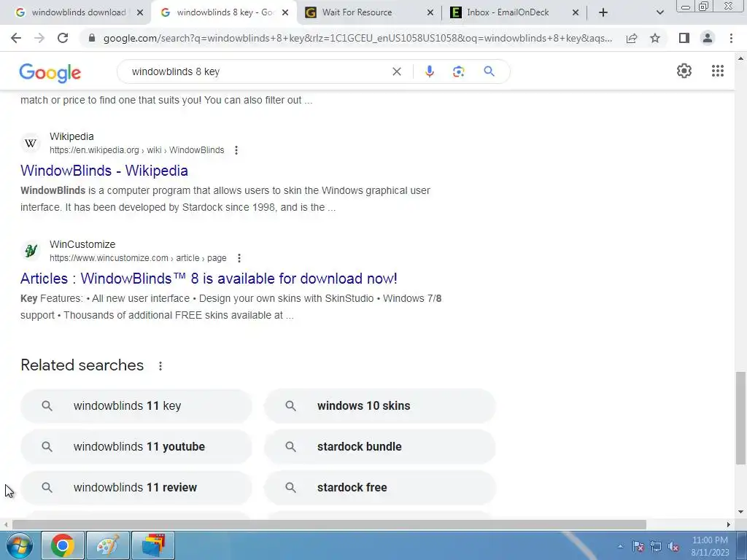Click the Google logo
This screenshot has height=560, width=747.
coord(50,72)
